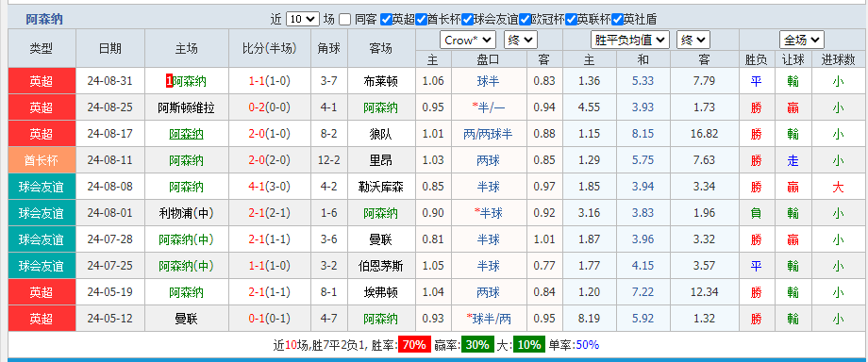The width and height of the screenshot is (868, 362).
Task: Click the 盘口 column header
Action: (x=489, y=59)
